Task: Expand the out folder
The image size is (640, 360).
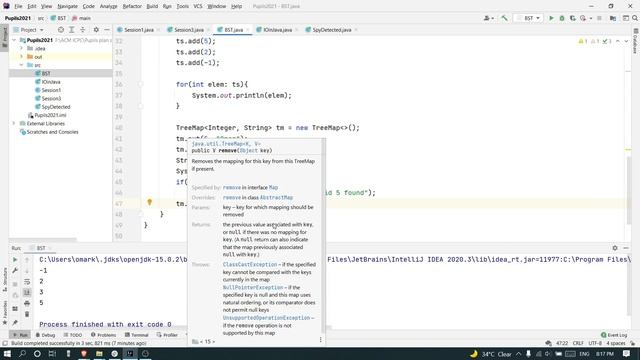Action: [x=22, y=57]
